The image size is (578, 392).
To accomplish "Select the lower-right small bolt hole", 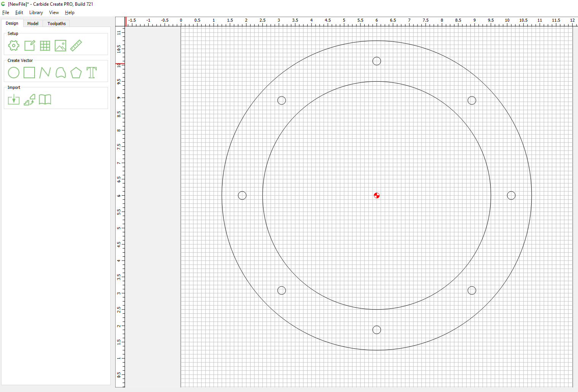I will pos(472,291).
